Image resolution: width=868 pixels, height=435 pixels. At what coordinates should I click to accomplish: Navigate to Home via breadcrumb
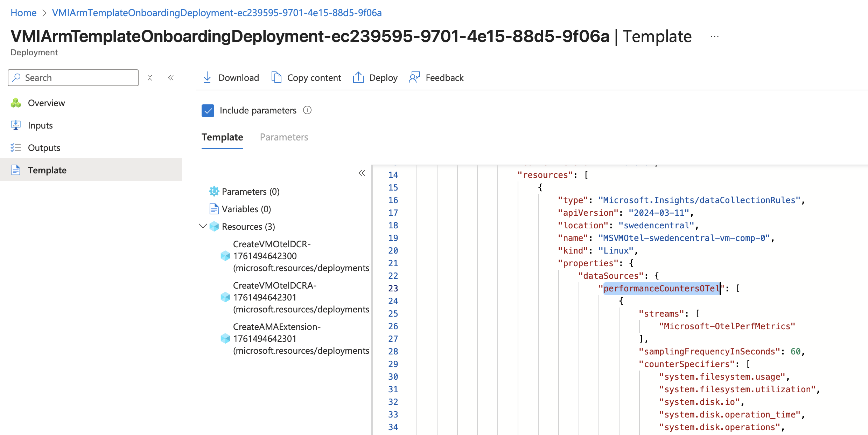pyautogui.click(x=23, y=13)
